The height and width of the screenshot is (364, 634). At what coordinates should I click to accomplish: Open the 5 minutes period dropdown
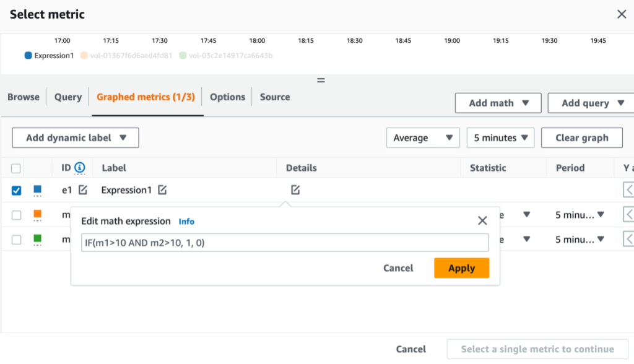[x=500, y=137]
